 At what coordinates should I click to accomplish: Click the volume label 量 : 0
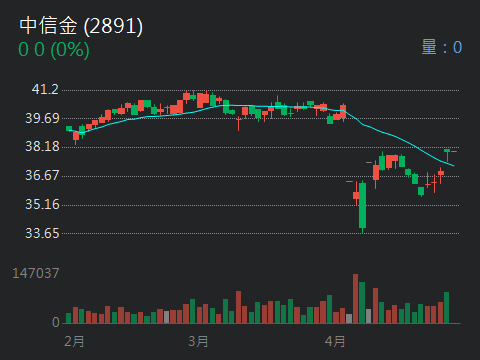click(442, 47)
